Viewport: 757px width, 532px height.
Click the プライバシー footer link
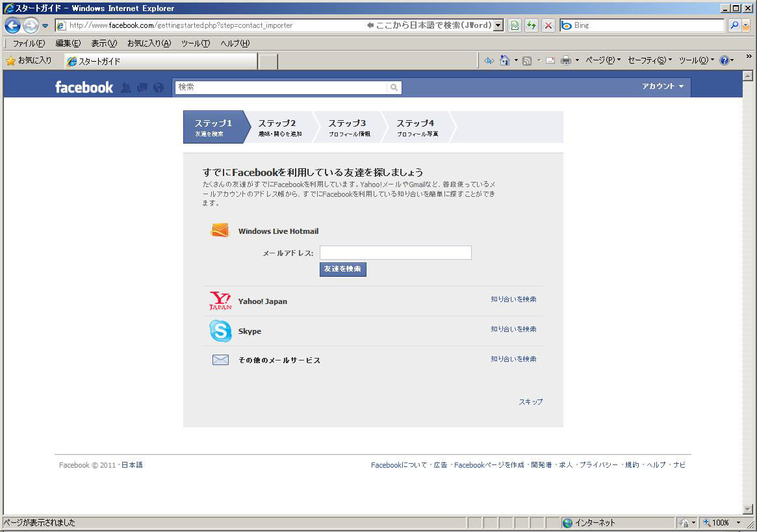tap(598, 465)
